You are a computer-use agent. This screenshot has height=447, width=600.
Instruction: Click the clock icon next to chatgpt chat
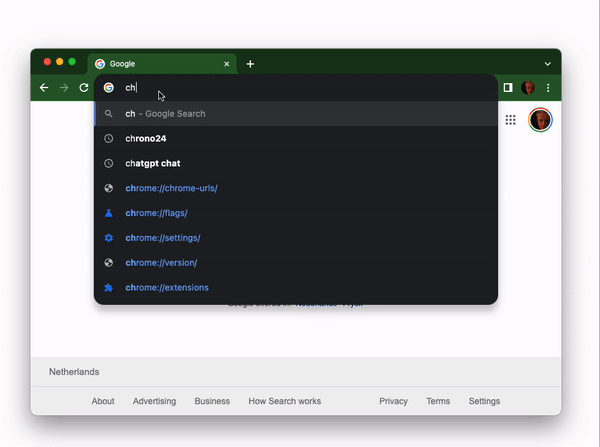(x=109, y=163)
